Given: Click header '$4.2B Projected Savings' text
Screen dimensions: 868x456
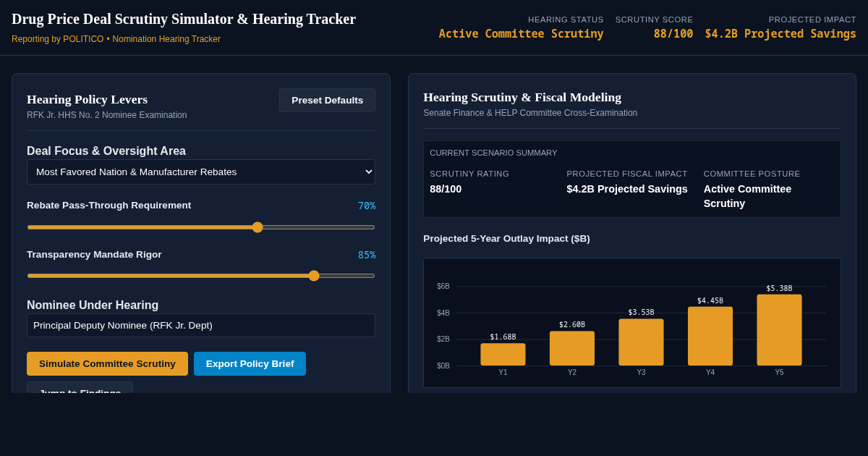Looking at the screenshot, I should (780, 33).
